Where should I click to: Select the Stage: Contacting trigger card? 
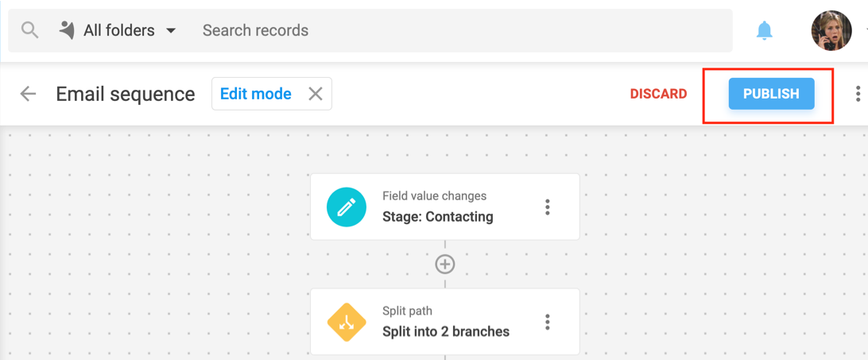445,207
